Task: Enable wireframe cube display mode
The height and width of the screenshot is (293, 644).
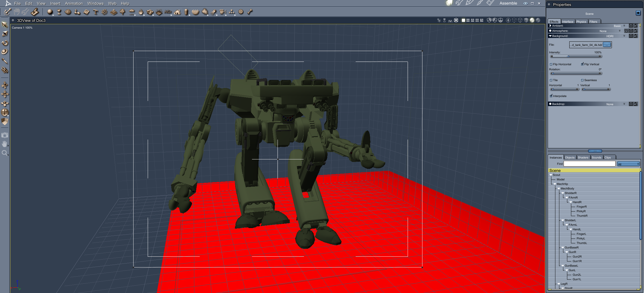Action: [x=520, y=20]
